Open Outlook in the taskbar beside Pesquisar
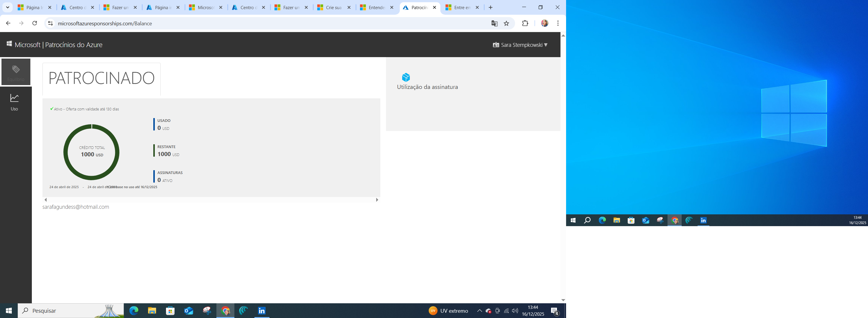868x318 pixels. pos(189,311)
